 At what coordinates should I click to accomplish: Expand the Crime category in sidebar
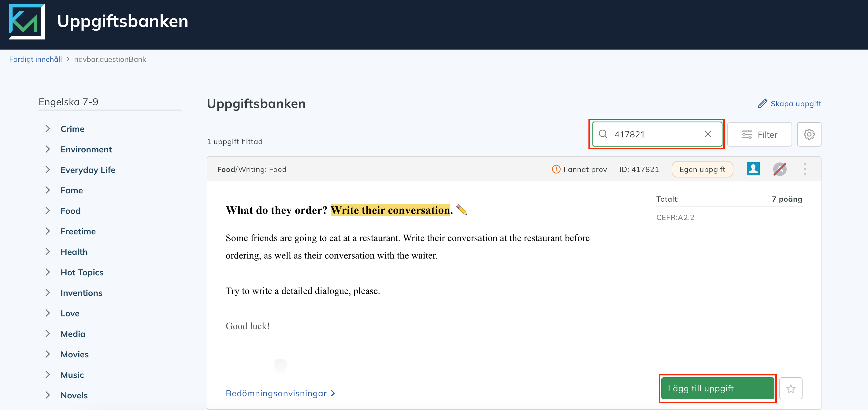(x=48, y=128)
